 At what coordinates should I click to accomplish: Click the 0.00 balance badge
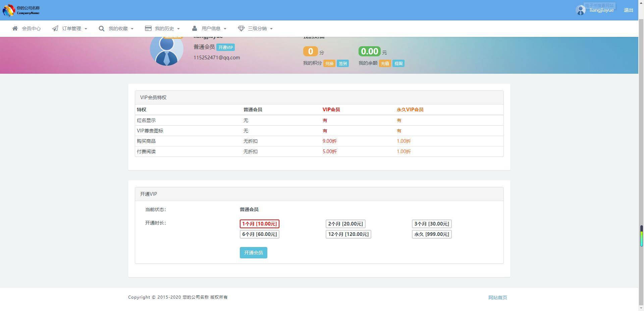tap(370, 51)
